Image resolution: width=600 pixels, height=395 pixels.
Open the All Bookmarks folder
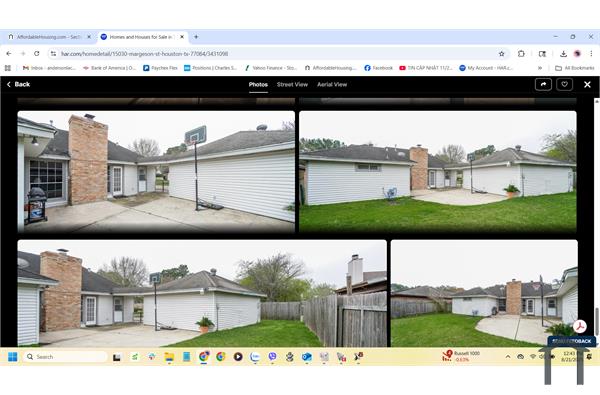pyautogui.click(x=575, y=68)
